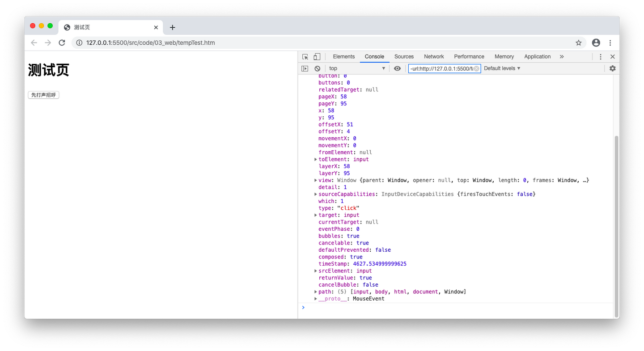Switch to the Network tab
644x351 pixels.
(x=434, y=57)
